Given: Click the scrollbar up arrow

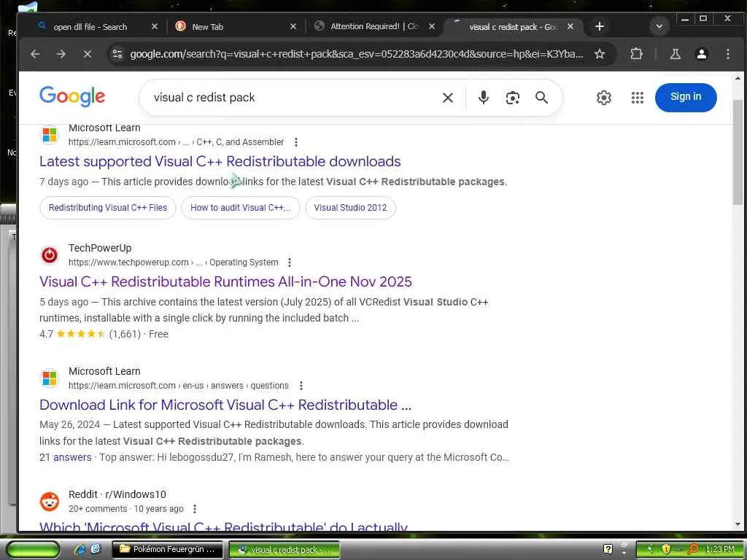Looking at the screenshot, I should pos(738,77).
